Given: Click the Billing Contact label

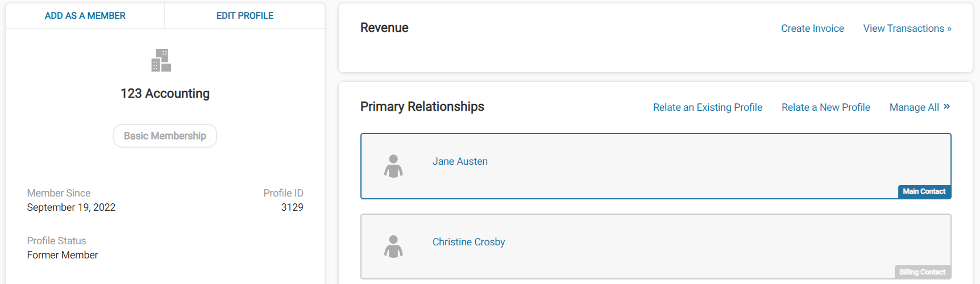Looking at the screenshot, I should pyautogui.click(x=922, y=272).
